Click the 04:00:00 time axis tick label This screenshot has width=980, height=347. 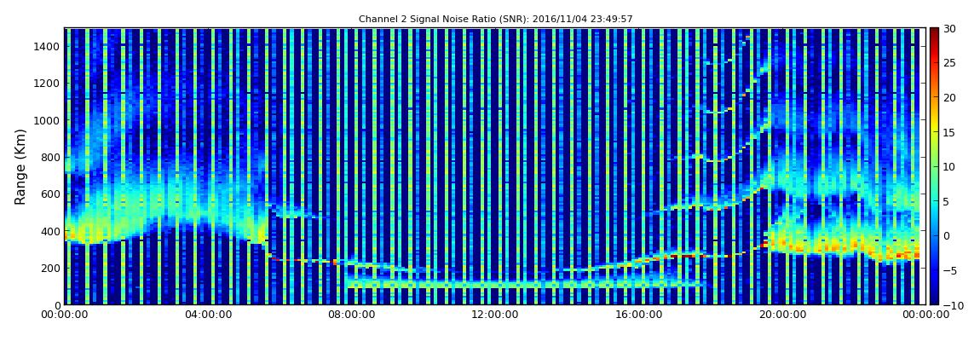(x=208, y=315)
